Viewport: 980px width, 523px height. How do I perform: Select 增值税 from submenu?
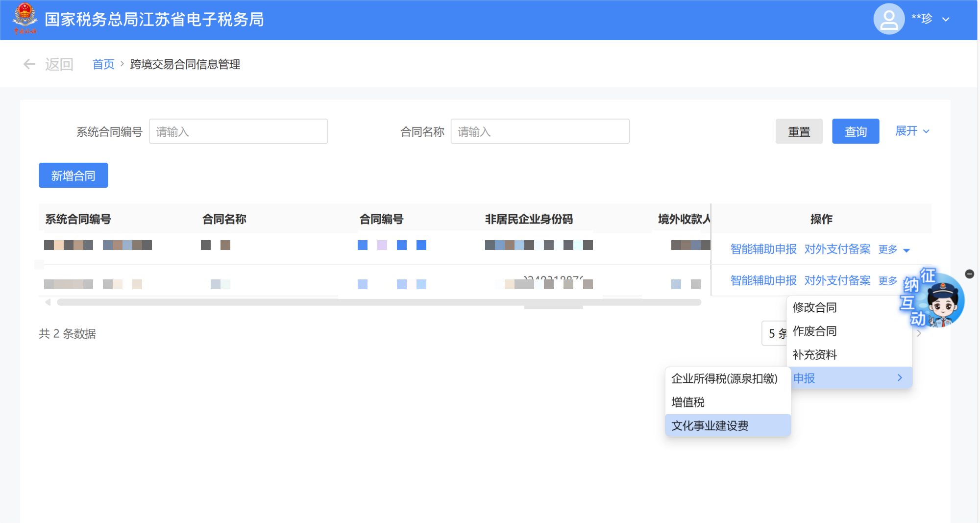pos(688,402)
